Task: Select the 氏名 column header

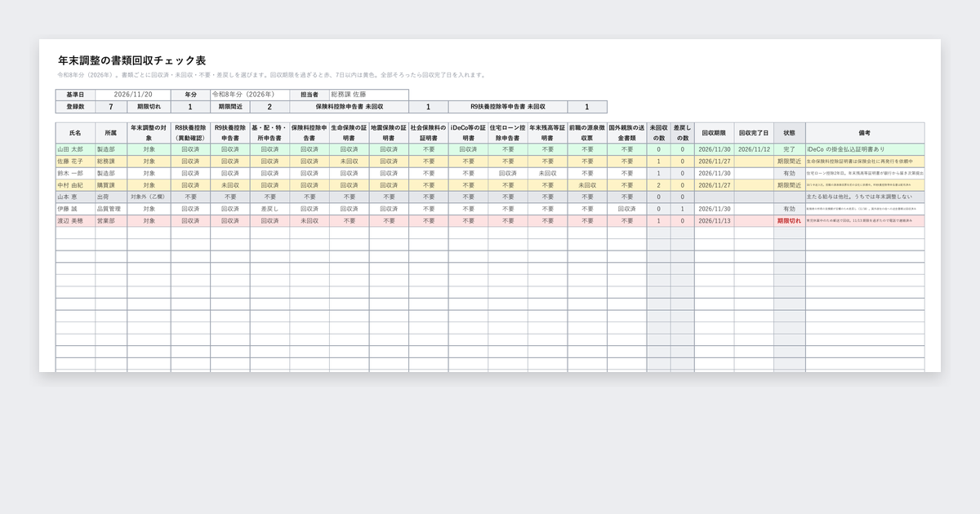Action: pos(75,132)
